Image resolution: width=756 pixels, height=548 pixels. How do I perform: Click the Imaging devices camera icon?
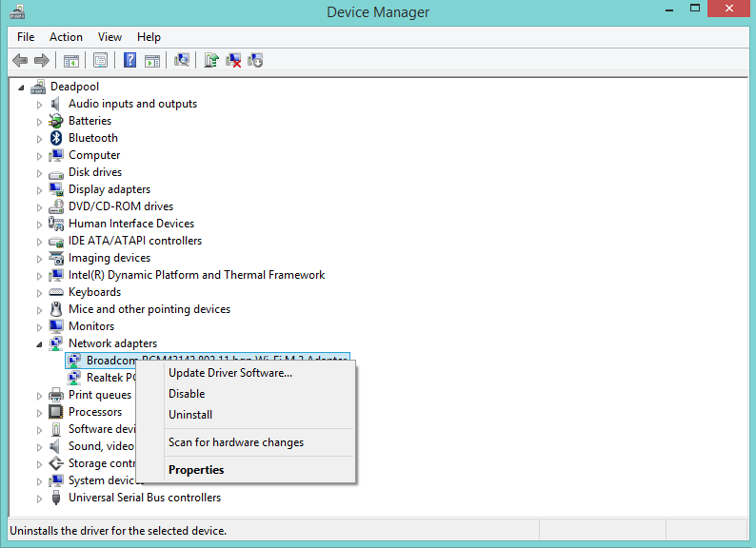coord(56,258)
